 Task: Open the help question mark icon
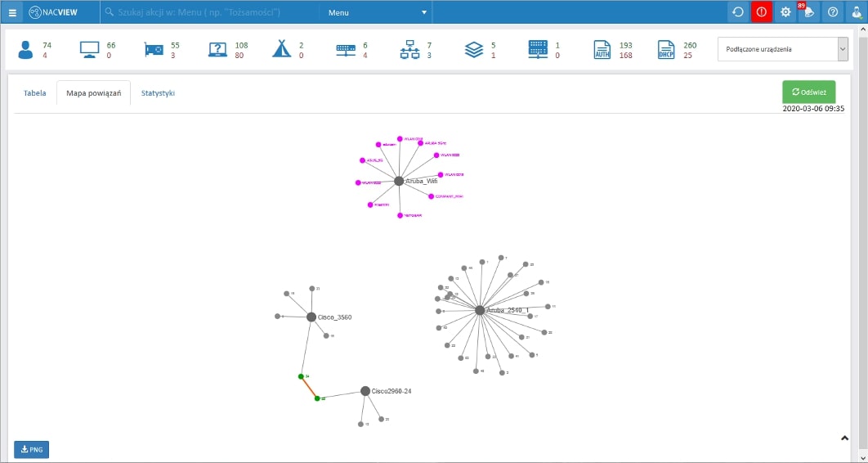(832, 12)
